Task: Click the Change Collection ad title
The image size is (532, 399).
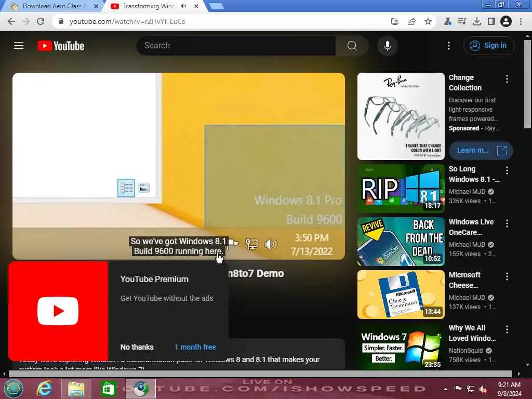Action: tap(465, 83)
